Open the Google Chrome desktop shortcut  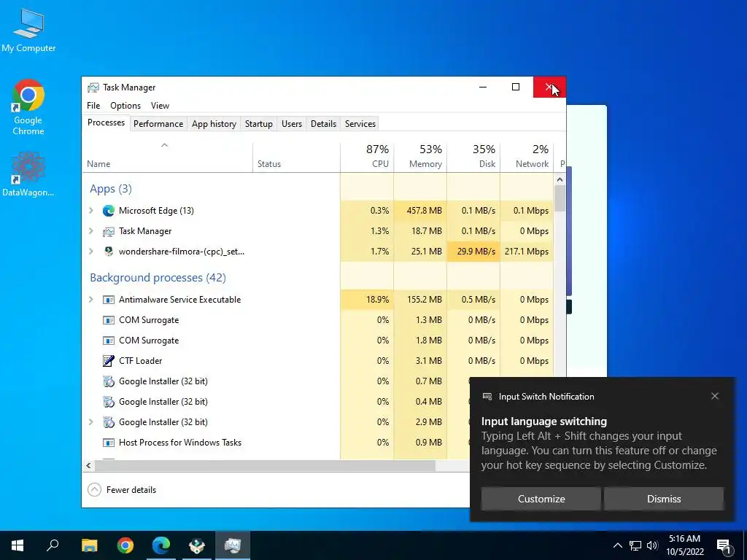pyautogui.click(x=28, y=107)
